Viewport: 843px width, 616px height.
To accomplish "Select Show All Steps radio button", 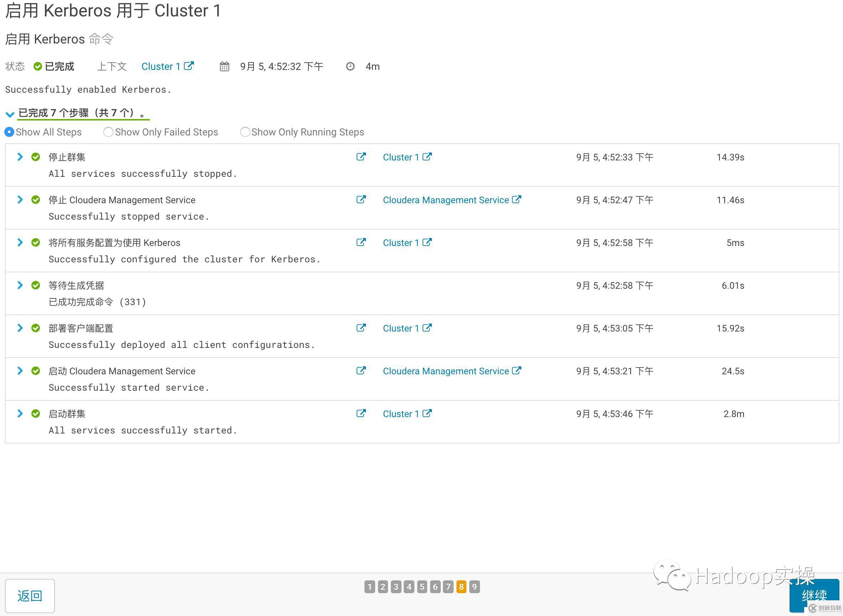I will [x=9, y=132].
